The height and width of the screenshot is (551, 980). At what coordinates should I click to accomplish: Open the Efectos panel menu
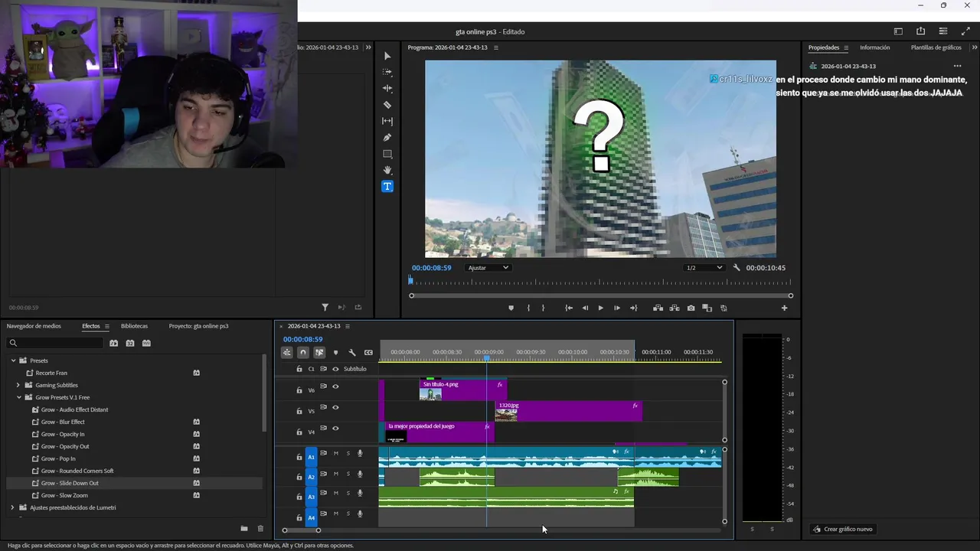(x=106, y=326)
